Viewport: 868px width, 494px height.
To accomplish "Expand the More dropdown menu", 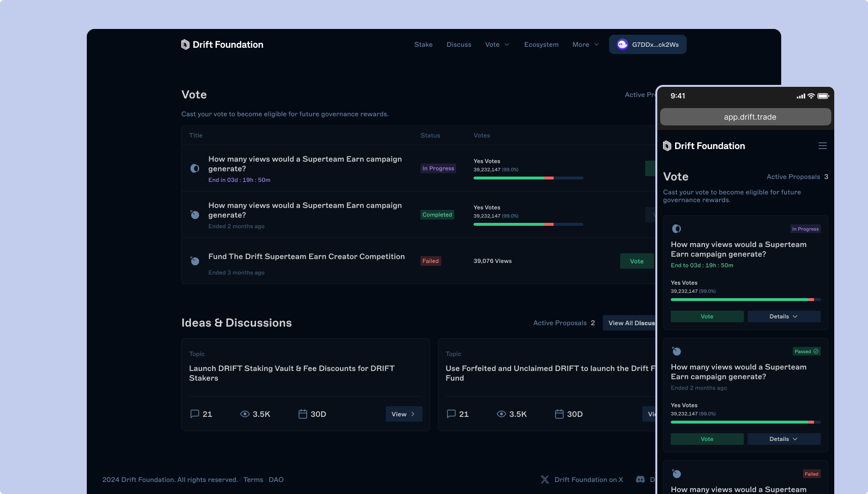I will [586, 44].
